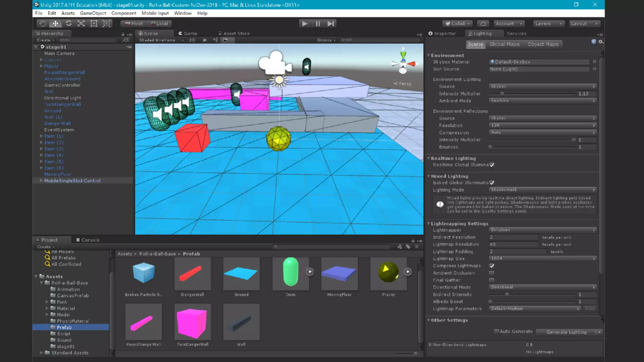This screenshot has width=644, height=362.
Task: Select the Scale tool
Action: (81, 24)
